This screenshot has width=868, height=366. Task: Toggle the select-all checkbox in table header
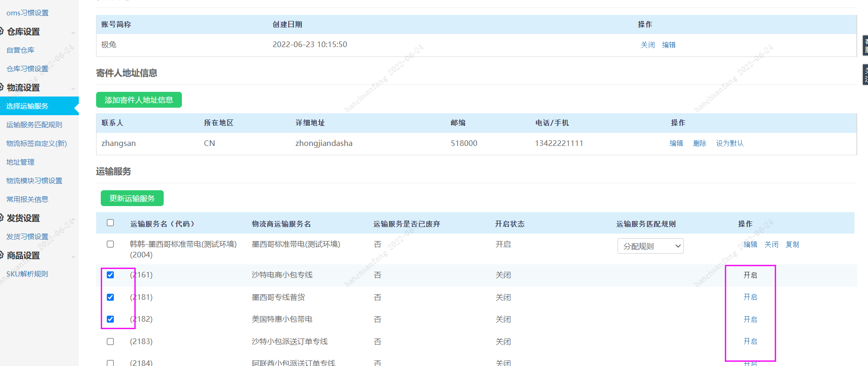(111, 223)
